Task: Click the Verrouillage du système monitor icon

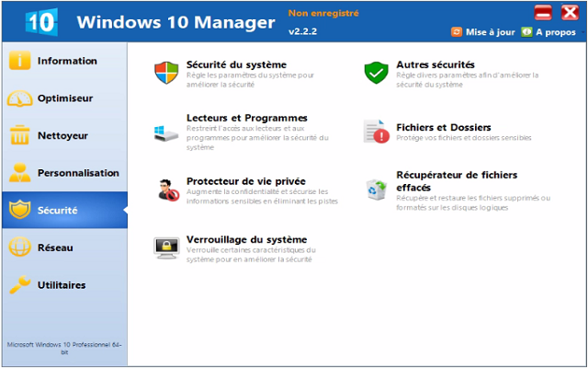Action: click(x=166, y=247)
